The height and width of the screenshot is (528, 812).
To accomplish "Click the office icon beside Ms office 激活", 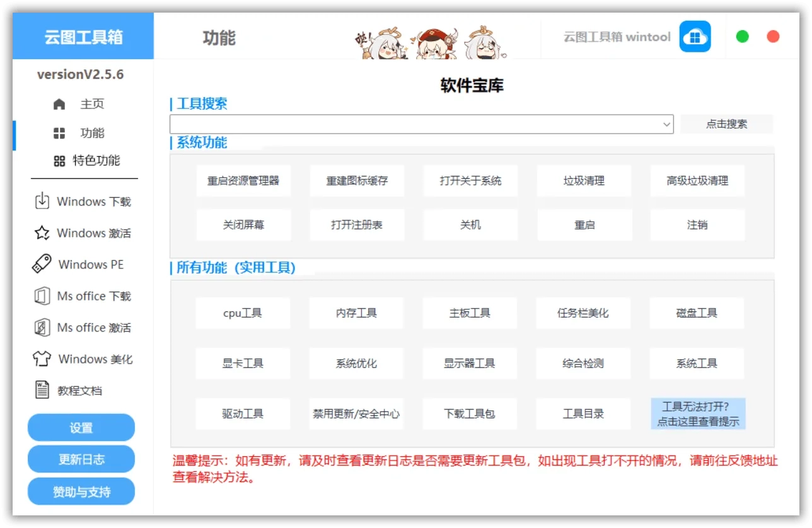I will [42, 328].
